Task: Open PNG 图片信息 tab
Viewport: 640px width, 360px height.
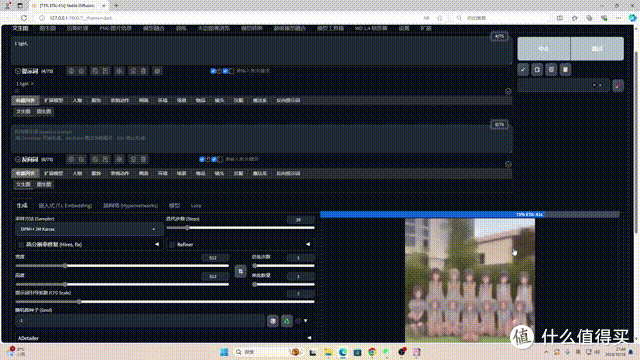Action: pyautogui.click(x=116, y=29)
